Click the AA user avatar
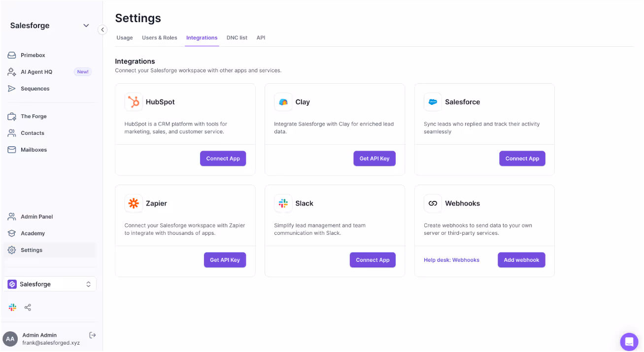Screen dimensions: 644x352 point(10,339)
